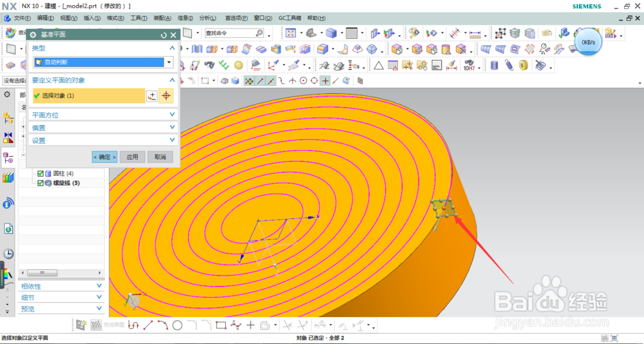Open the HD3D Tools sidebar icon

pyautogui.click(x=8, y=203)
